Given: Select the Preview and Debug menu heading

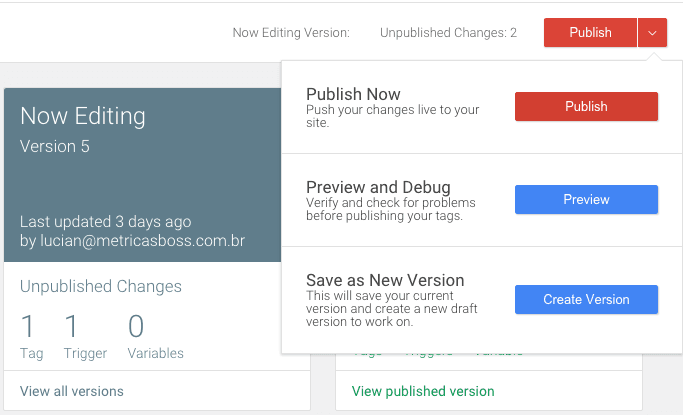Looking at the screenshot, I should click(378, 187).
